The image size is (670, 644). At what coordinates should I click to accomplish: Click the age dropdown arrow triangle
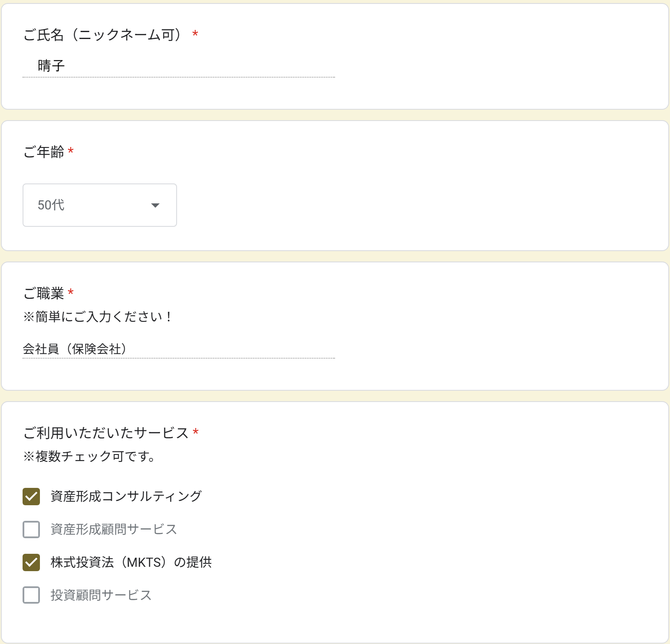tap(155, 206)
